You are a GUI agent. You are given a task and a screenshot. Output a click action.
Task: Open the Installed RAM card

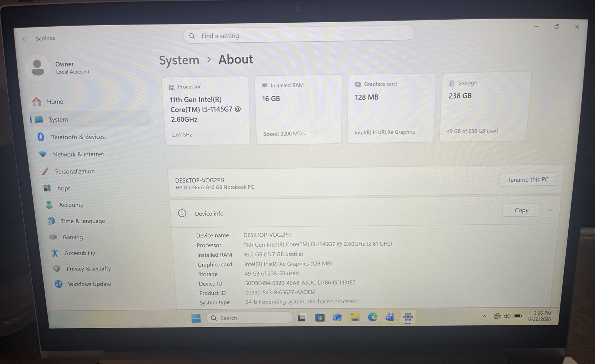coord(299,109)
